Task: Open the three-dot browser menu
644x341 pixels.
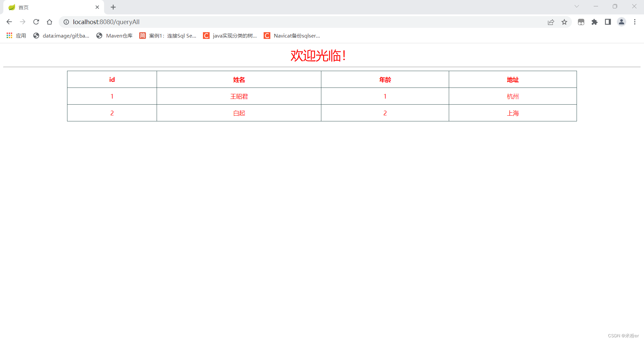Action: pos(635,22)
